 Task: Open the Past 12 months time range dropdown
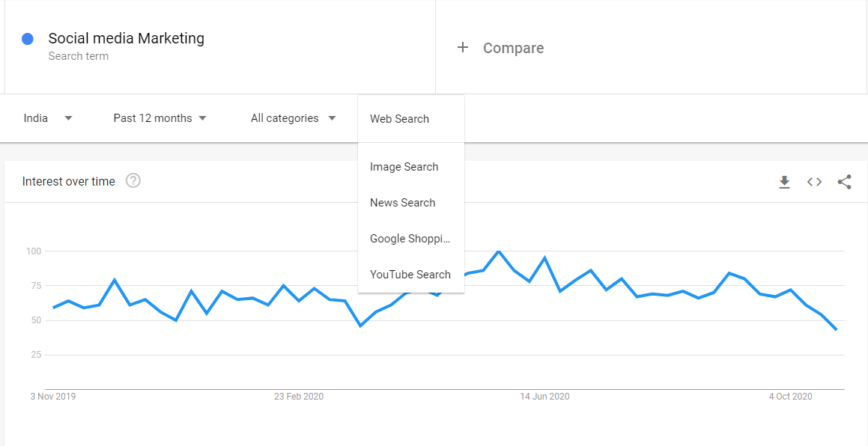coord(160,118)
